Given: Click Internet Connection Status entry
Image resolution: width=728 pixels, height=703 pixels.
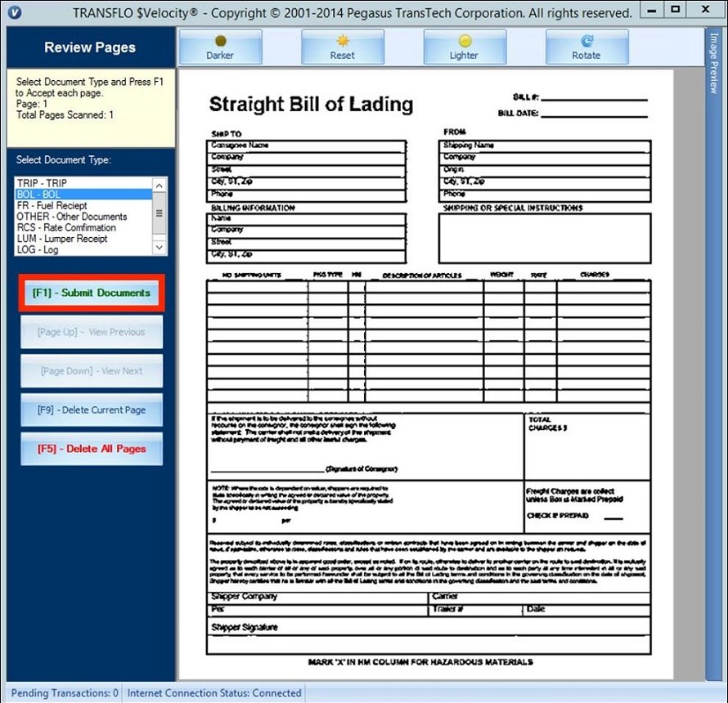Looking at the screenshot, I should [214, 693].
